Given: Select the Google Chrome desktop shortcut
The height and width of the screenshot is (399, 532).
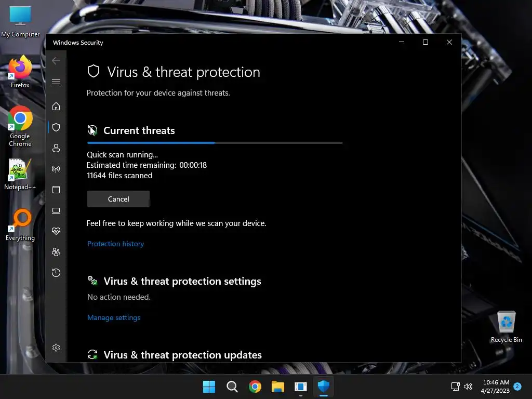Looking at the screenshot, I should tap(20, 126).
